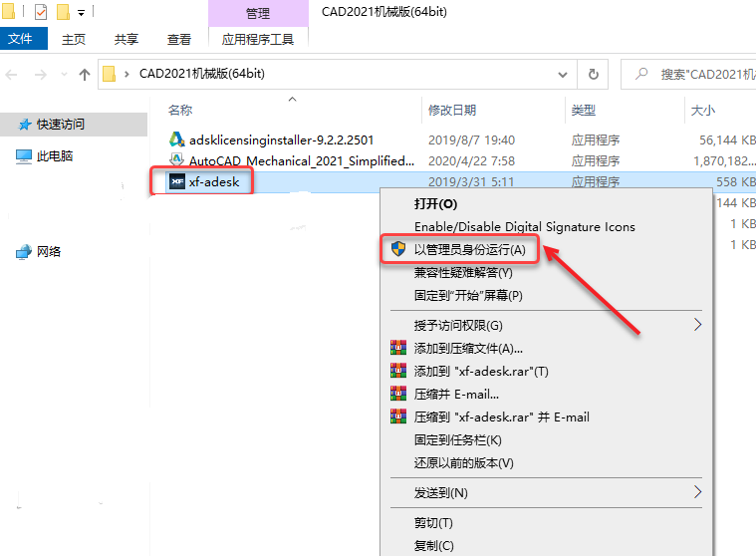Switch to the 共享 ribbon tab

click(x=126, y=39)
